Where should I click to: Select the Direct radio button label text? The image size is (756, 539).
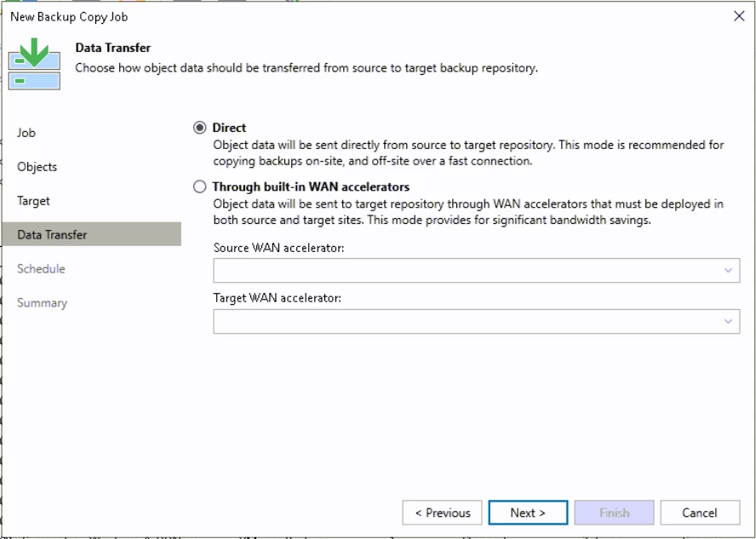[229, 127]
